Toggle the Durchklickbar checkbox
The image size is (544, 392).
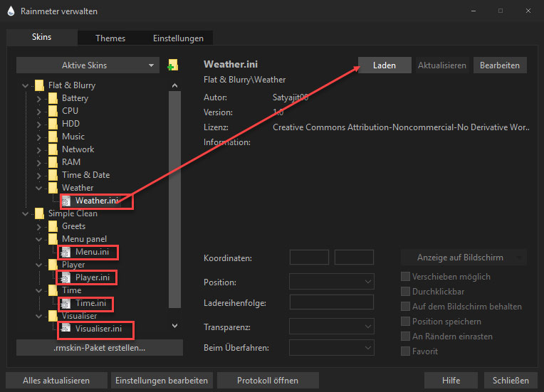pyautogui.click(x=405, y=292)
